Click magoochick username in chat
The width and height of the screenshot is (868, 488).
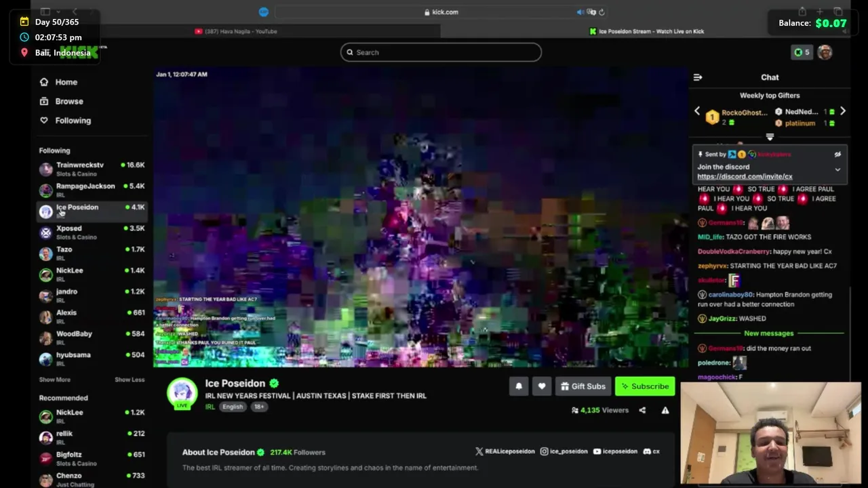point(716,377)
